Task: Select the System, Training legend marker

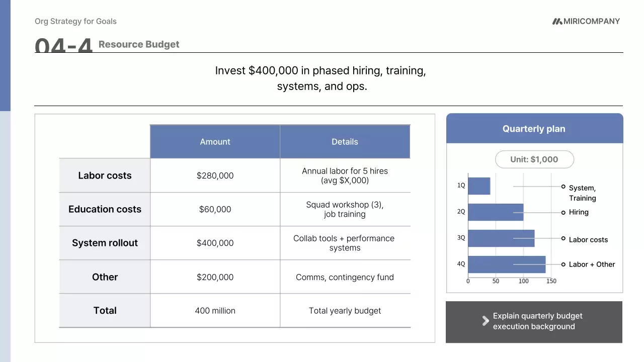Action: tap(563, 187)
